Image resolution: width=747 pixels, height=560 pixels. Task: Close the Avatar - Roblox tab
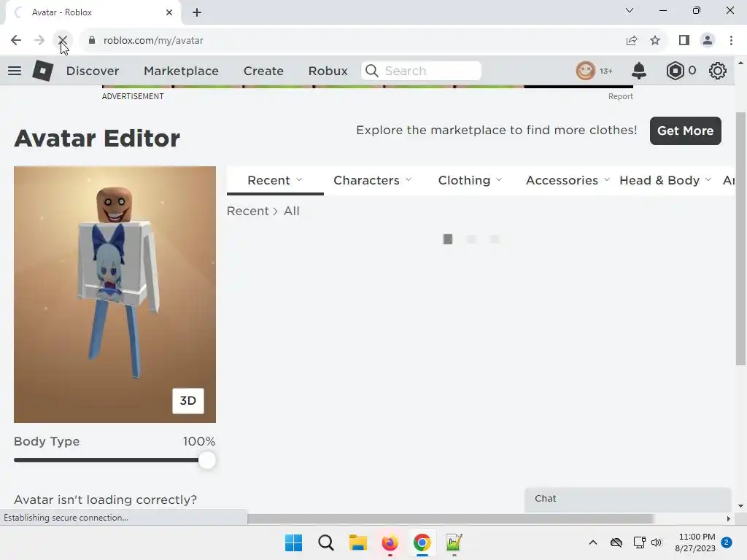tap(169, 12)
